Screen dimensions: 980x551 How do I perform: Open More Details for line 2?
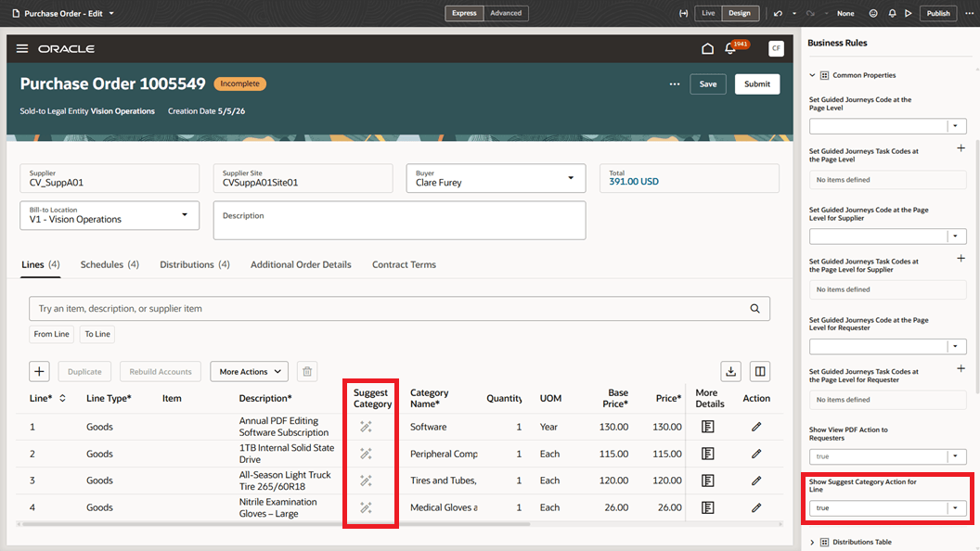pyautogui.click(x=707, y=454)
